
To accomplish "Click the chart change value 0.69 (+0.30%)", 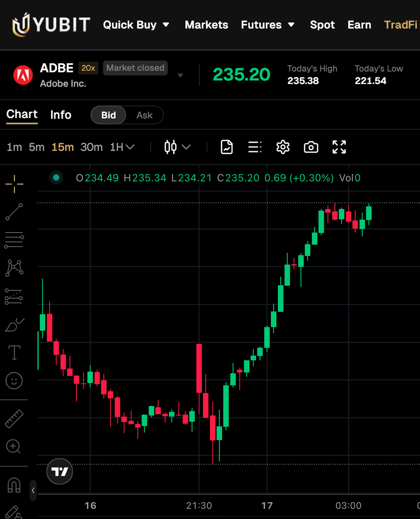I will pyautogui.click(x=299, y=178).
